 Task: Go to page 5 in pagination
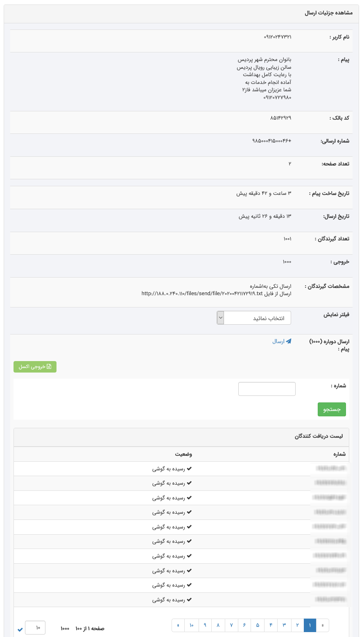[x=258, y=625]
